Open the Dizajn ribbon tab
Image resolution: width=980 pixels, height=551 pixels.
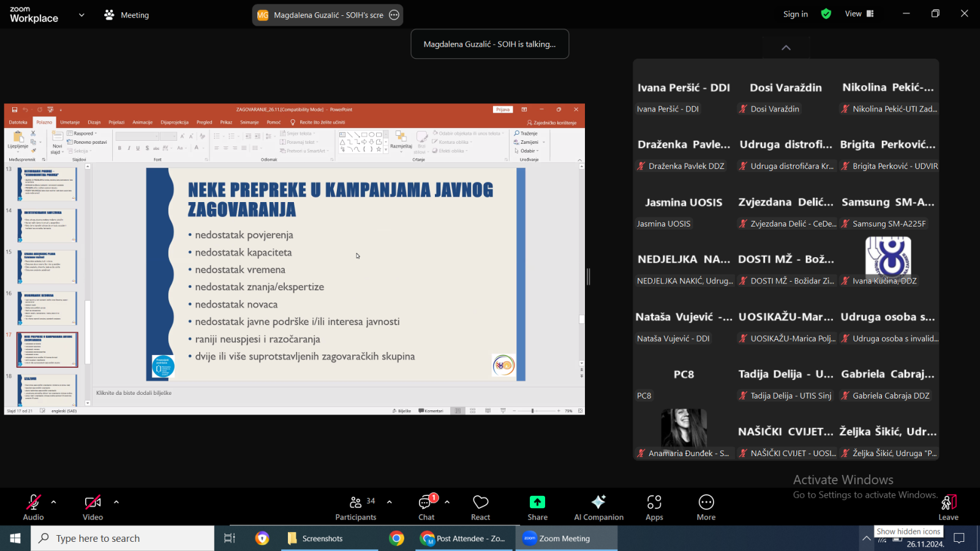[94, 122]
